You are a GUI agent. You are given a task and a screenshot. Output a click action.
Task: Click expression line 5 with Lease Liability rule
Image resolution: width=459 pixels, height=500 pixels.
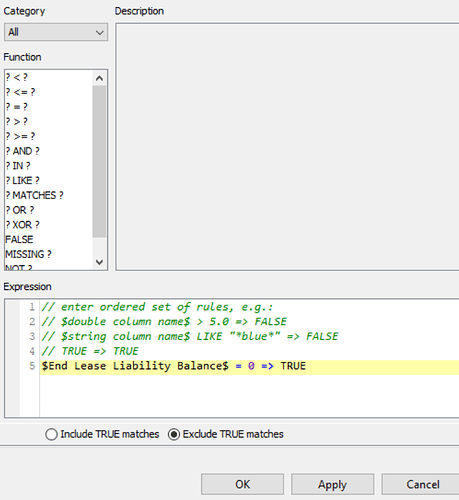point(249,366)
